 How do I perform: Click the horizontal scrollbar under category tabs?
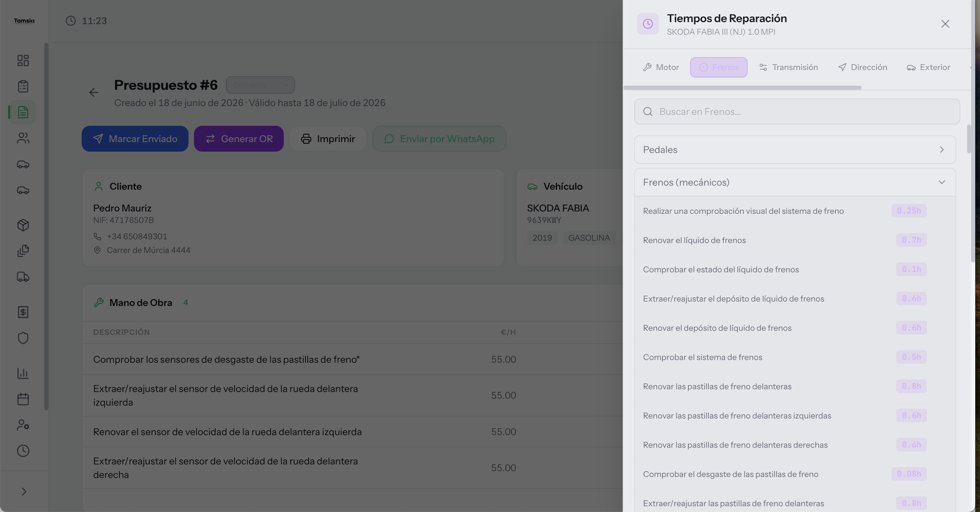(x=742, y=88)
